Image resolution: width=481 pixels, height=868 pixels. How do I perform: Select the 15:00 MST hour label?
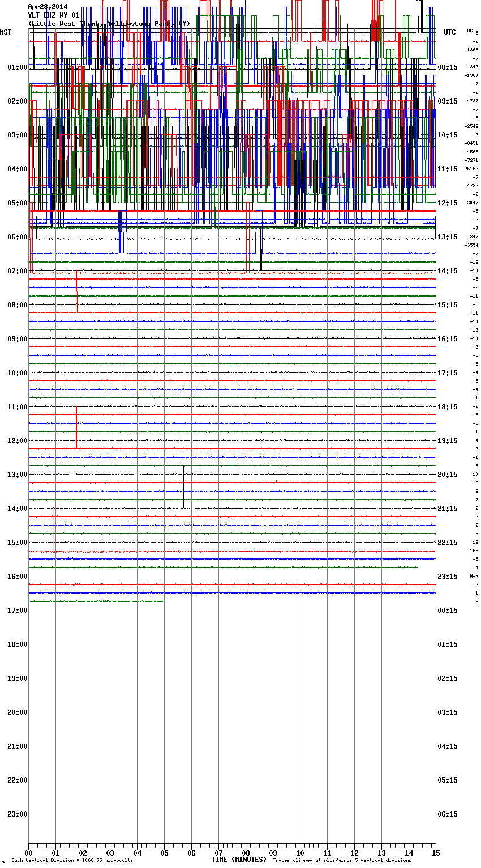pos(18,543)
